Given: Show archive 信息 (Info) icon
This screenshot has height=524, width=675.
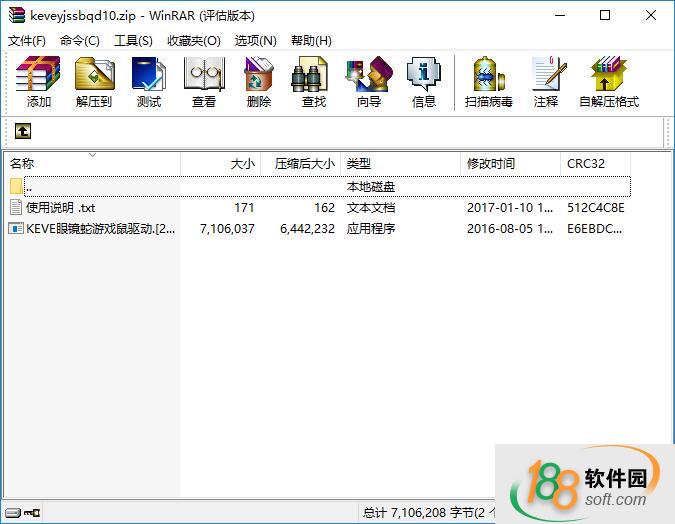Looking at the screenshot, I should (x=424, y=82).
